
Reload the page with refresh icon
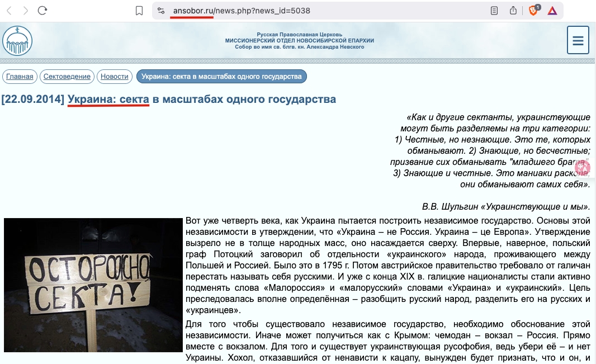(42, 11)
